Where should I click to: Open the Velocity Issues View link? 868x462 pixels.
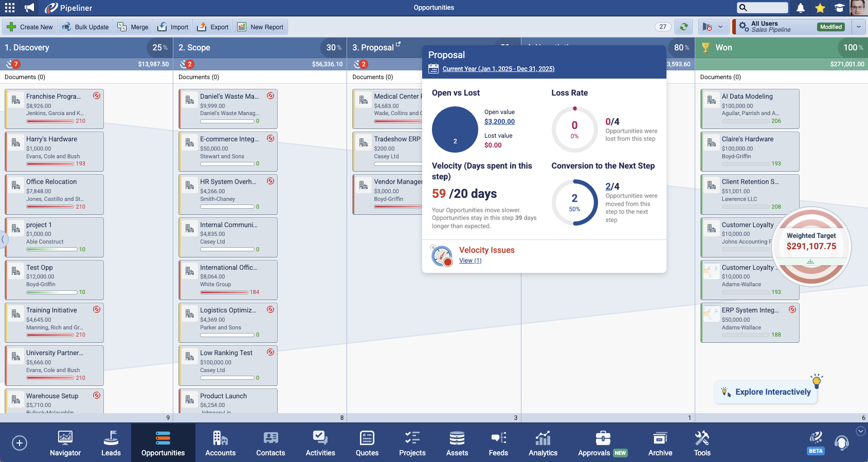click(470, 261)
